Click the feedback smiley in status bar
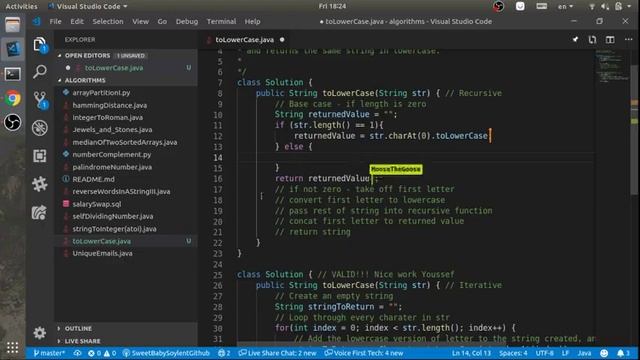 tap(604, 353)
